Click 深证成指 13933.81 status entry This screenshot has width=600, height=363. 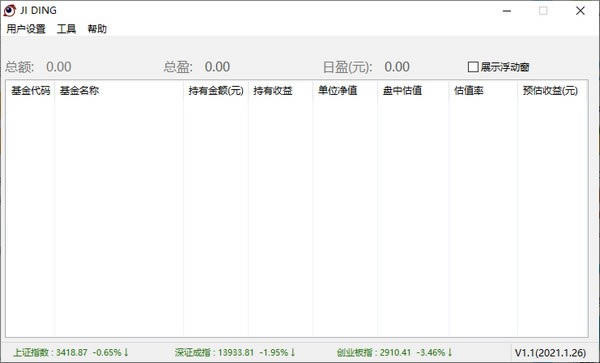point(235,352)
